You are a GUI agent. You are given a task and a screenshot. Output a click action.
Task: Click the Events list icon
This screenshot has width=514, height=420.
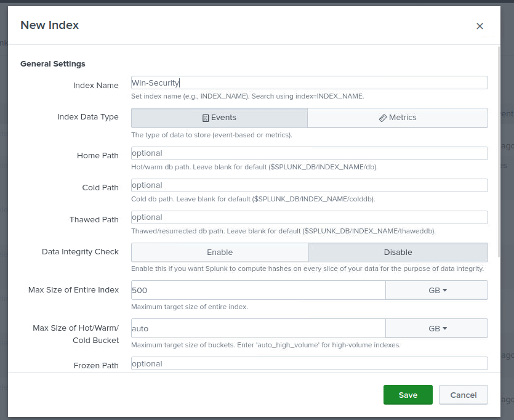click(x=206, y=118)
